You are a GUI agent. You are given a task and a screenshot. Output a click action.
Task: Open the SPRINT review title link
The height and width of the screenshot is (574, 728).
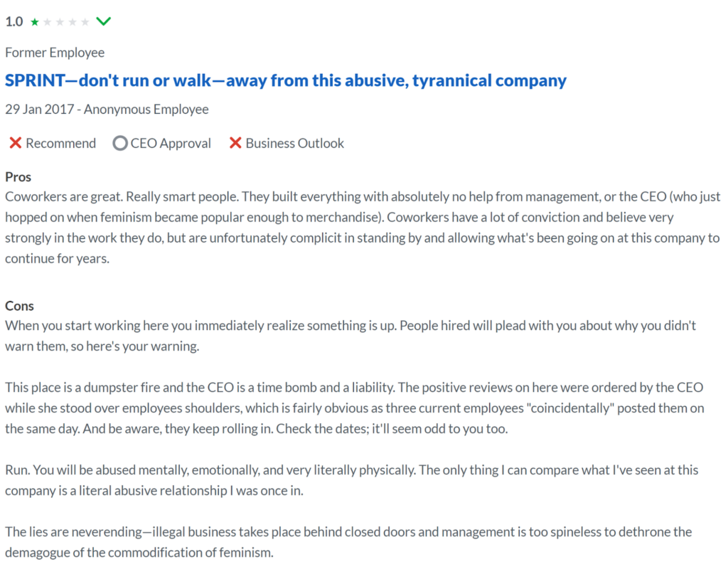[x=286, y=80]
